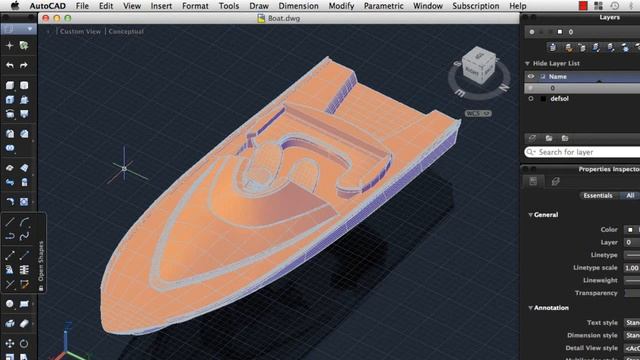The height and width of the screenshot is (360, 640).
Task: Click the Conceptual visual style control
Action: pyautogui.click(x=126, y=31)
